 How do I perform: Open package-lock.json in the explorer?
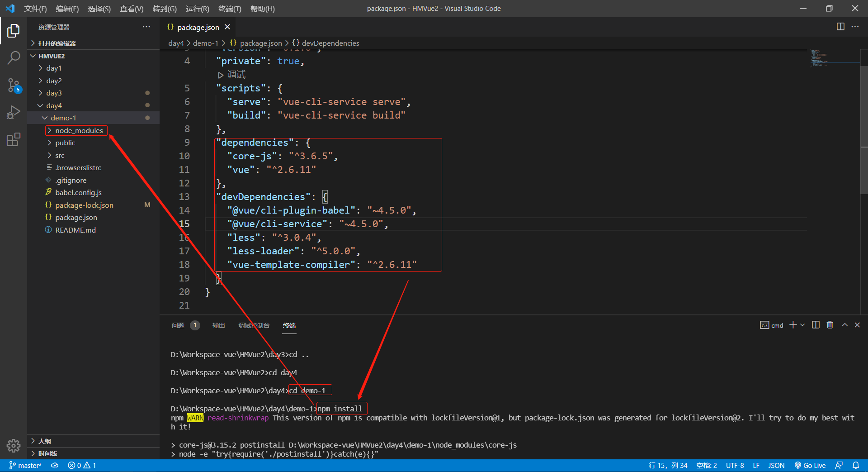coord(94,205)
